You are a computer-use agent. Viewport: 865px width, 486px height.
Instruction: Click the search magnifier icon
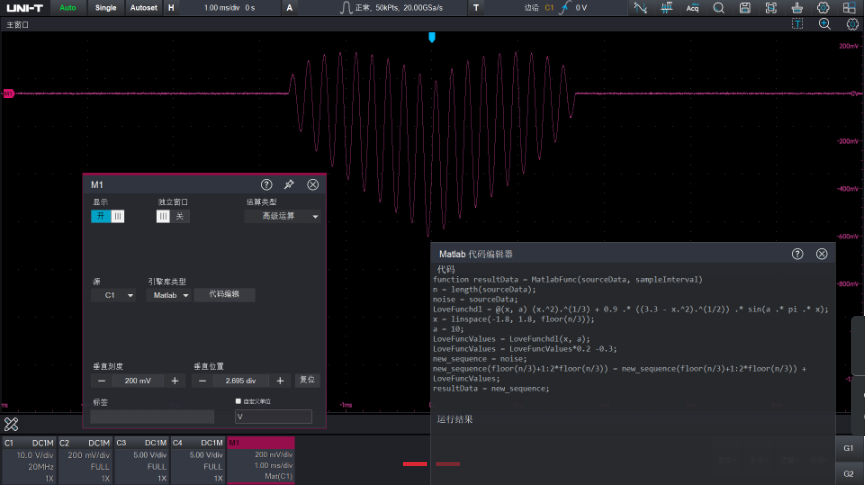tap(718, 8)
